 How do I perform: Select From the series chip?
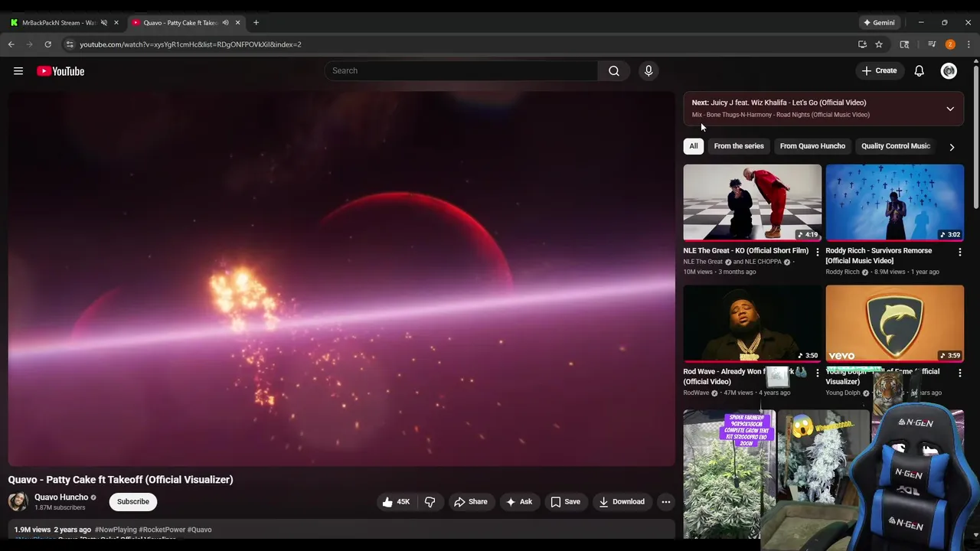click(x=739, y=146)
